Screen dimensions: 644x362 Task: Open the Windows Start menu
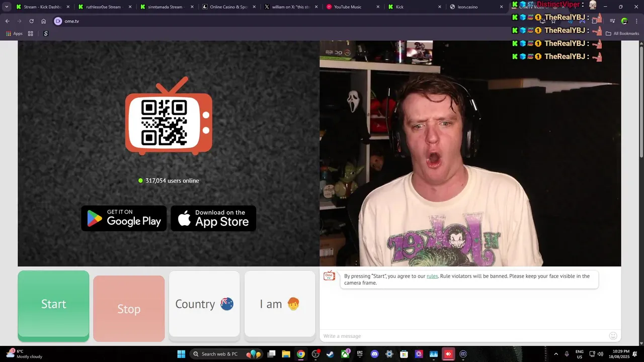[x=181, y=354]
